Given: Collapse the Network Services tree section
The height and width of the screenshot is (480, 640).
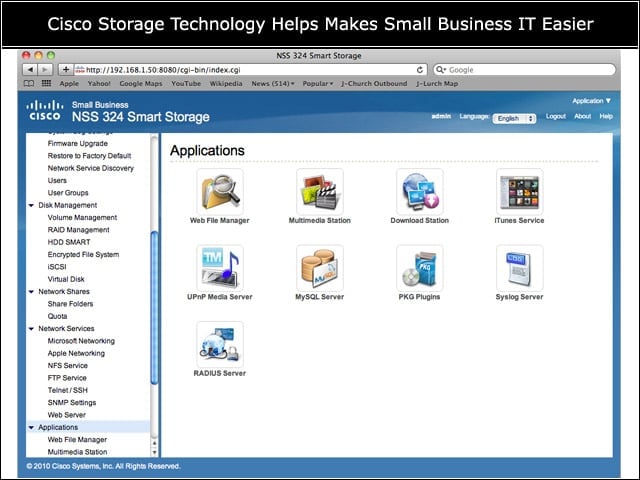Looking at the screenshot, I should pyautogui.click(x=31, y=329).
